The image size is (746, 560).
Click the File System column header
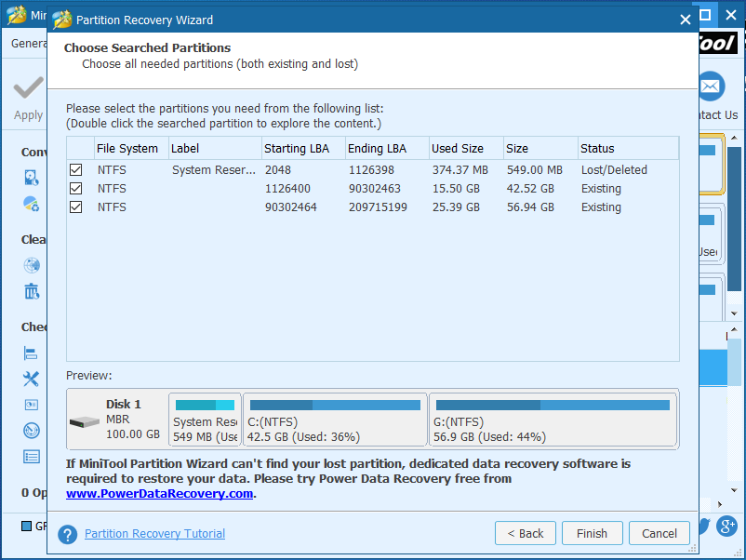coord(131,149)
